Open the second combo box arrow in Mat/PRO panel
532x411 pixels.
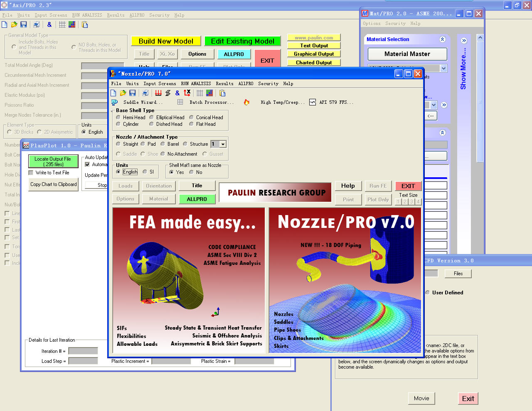point(433,105)
